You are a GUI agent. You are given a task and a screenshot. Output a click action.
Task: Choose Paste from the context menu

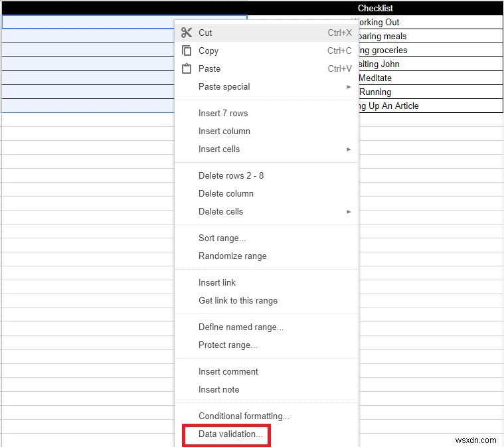[266, 68]
